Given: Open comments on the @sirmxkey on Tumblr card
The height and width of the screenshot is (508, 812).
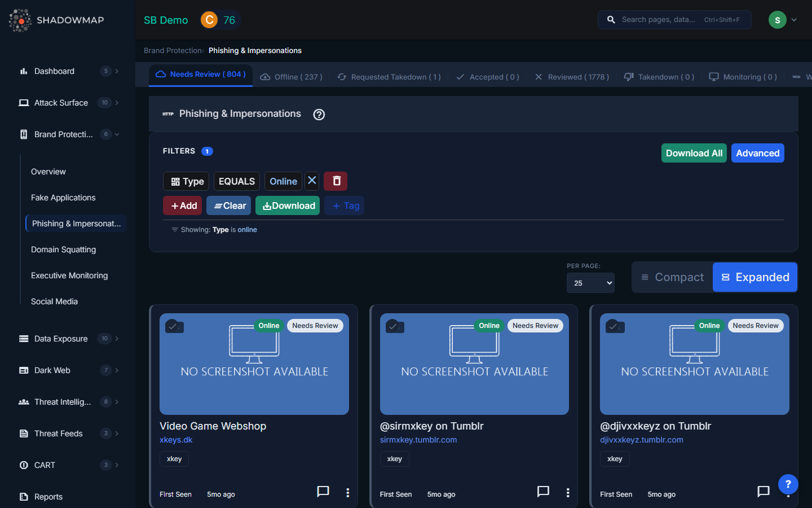Looking at the screenshot, I should click(542, 492).
